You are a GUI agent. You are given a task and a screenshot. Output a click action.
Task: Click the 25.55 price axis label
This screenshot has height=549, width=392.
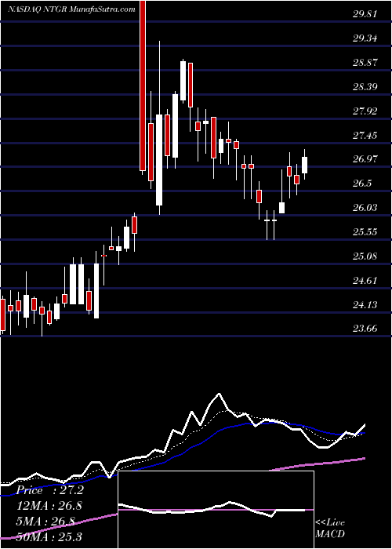click(365, 232)
